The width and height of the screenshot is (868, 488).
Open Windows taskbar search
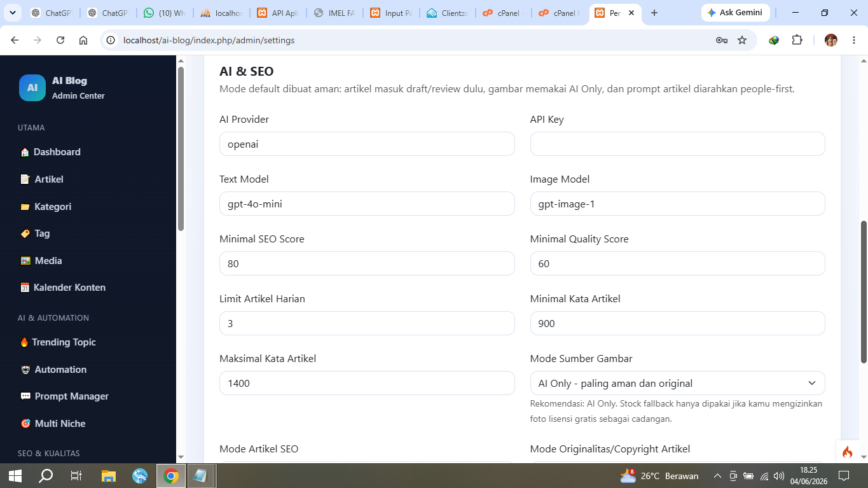click(46, 475)
